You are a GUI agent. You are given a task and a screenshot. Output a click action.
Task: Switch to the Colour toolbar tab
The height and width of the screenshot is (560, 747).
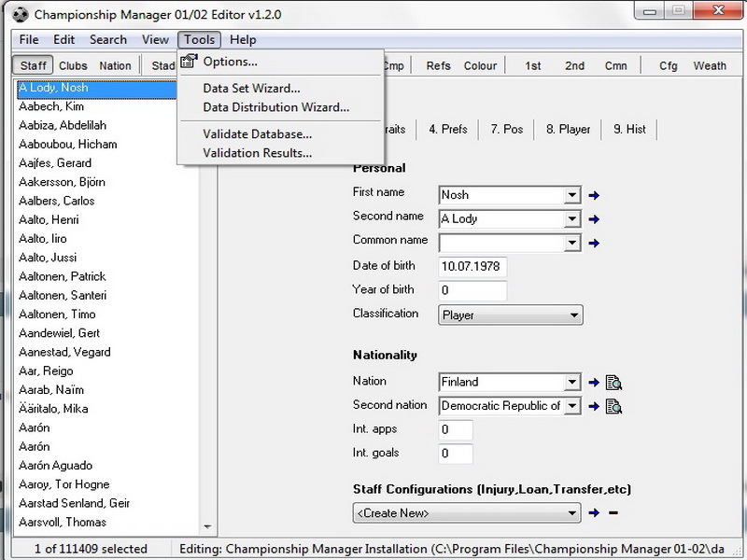(x=480, y=65)
